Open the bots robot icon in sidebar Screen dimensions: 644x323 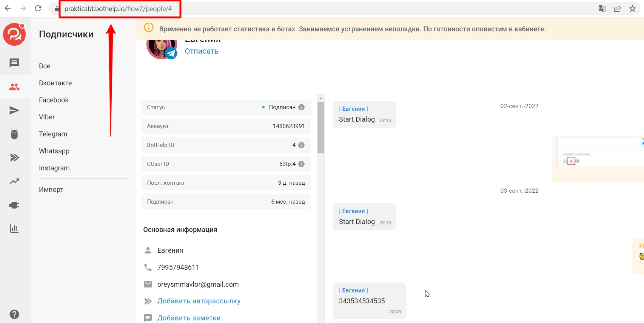[14, 134]
